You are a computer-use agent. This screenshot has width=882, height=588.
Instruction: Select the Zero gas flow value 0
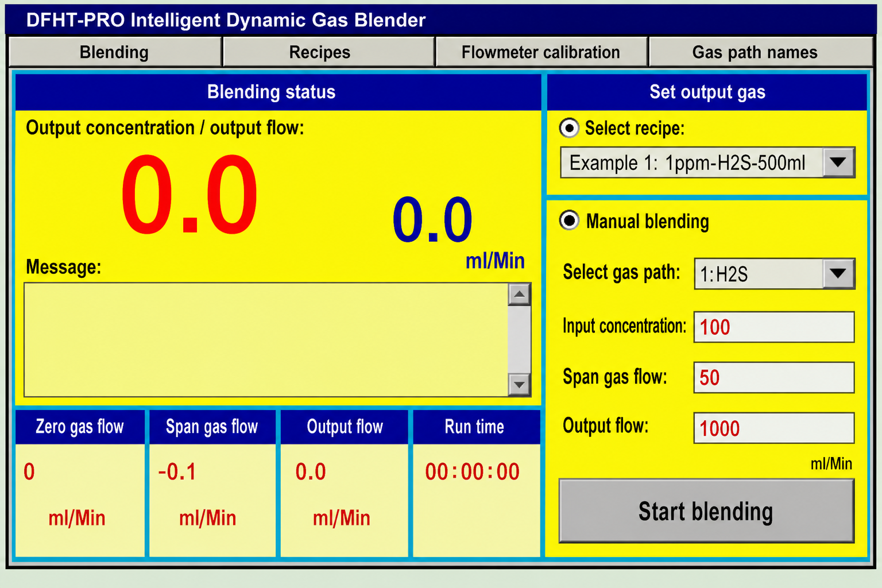pos(29,472)
